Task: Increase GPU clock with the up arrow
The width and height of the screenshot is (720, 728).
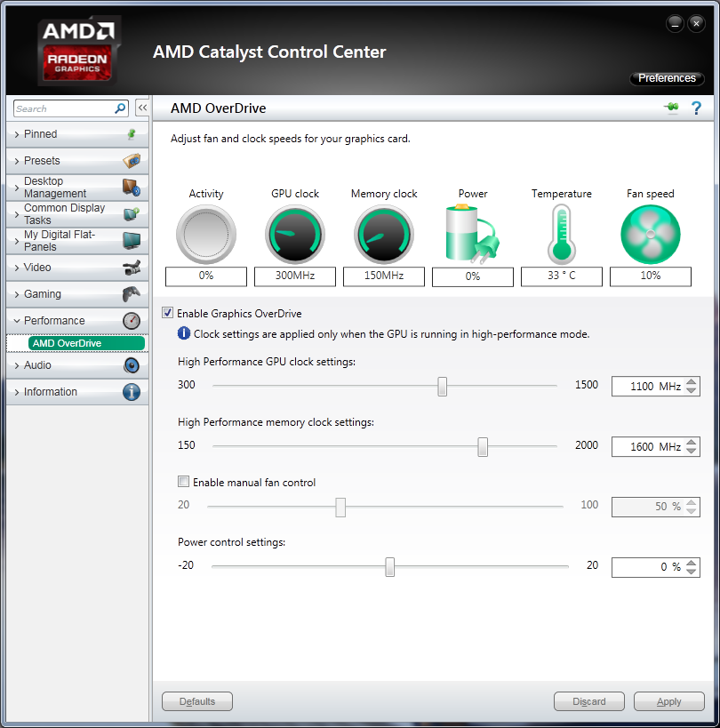Action: pos(692,381)
